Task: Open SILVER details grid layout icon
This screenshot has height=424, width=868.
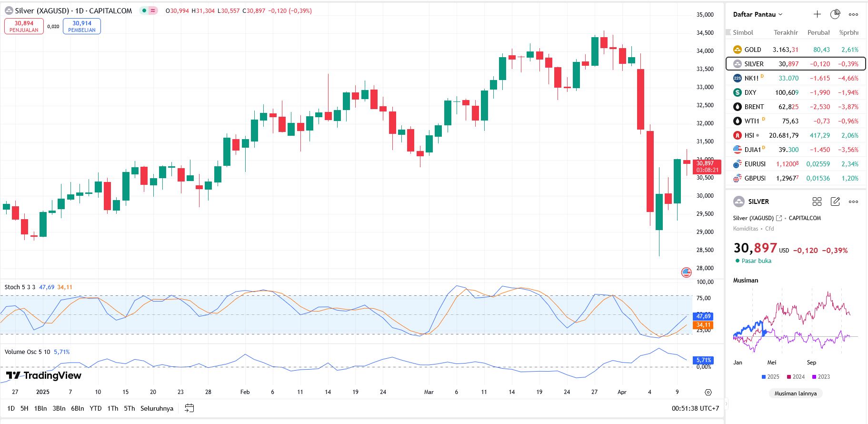Action: click(x=817, y=202)
